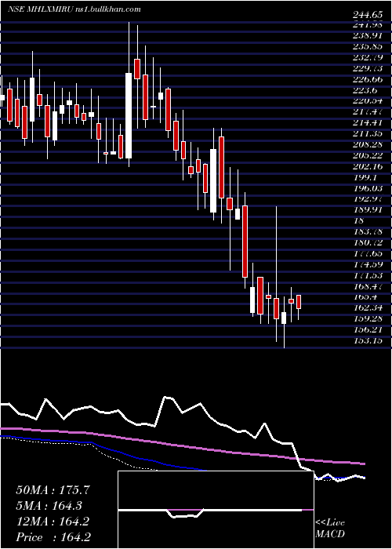Click the NSE MHLXMIRU ns1.bullkhan.com chart title

tap(74, 9)
